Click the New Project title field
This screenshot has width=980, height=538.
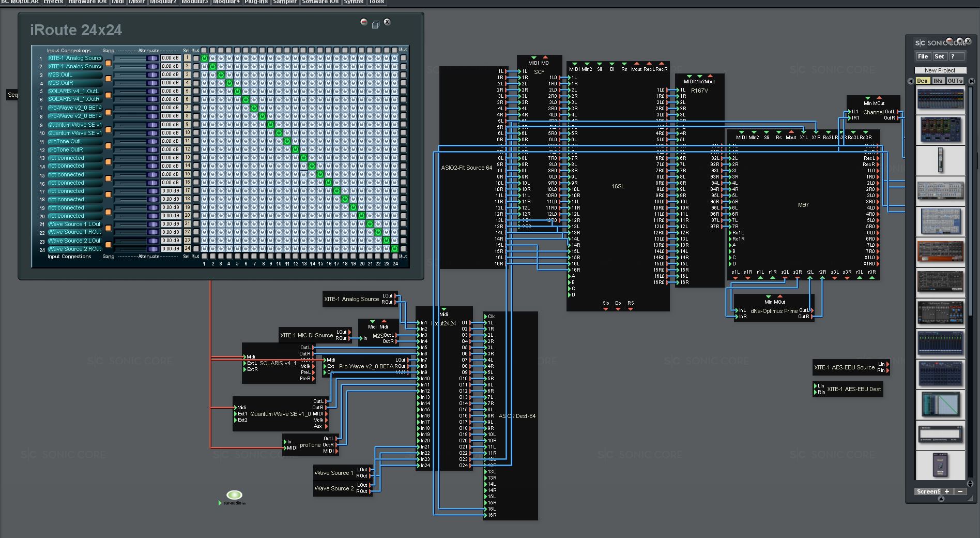coord(940,70)
